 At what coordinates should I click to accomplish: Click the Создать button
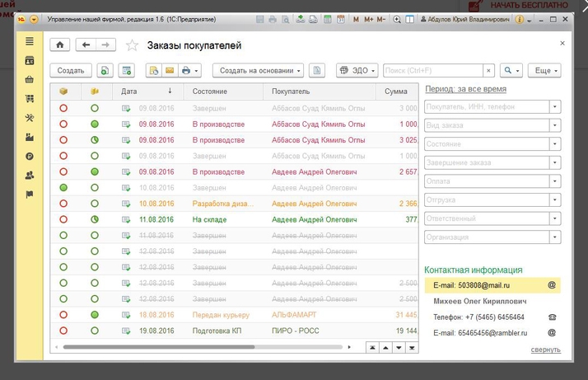tap(71, 71)
